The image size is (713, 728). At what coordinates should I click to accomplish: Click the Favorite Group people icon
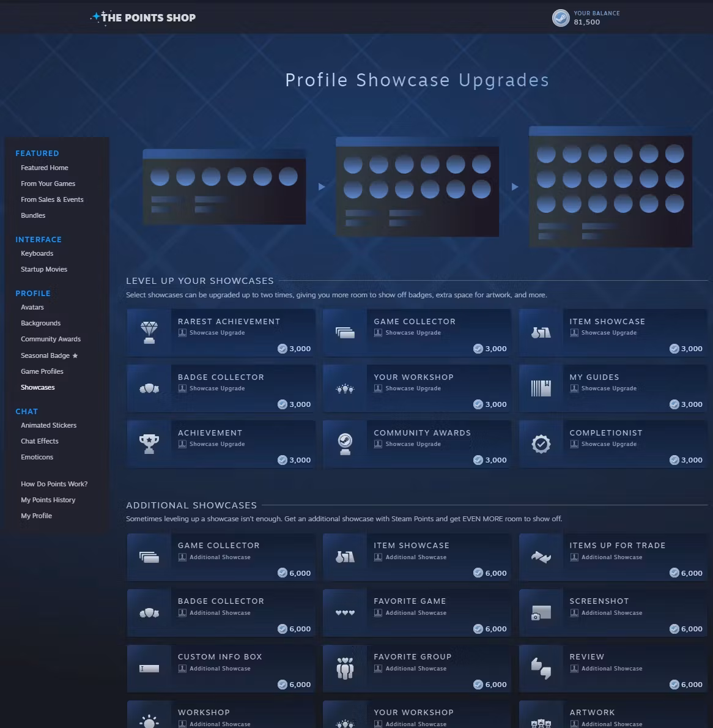pos(345,668)
